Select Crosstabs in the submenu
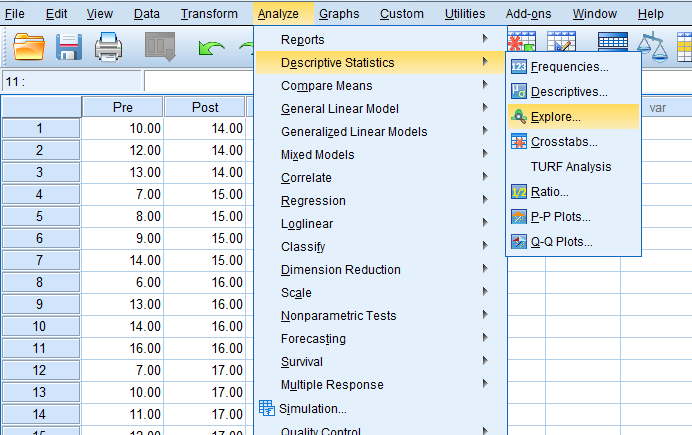 [x=563, y=142]
